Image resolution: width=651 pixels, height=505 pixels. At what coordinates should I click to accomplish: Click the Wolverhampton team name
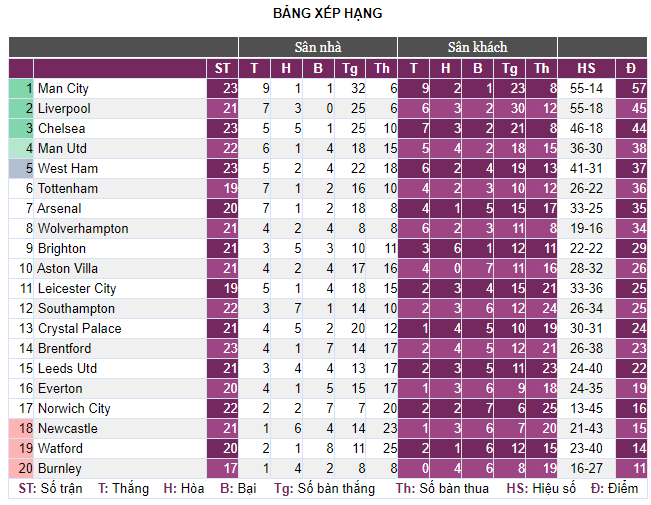click(83, 228)
